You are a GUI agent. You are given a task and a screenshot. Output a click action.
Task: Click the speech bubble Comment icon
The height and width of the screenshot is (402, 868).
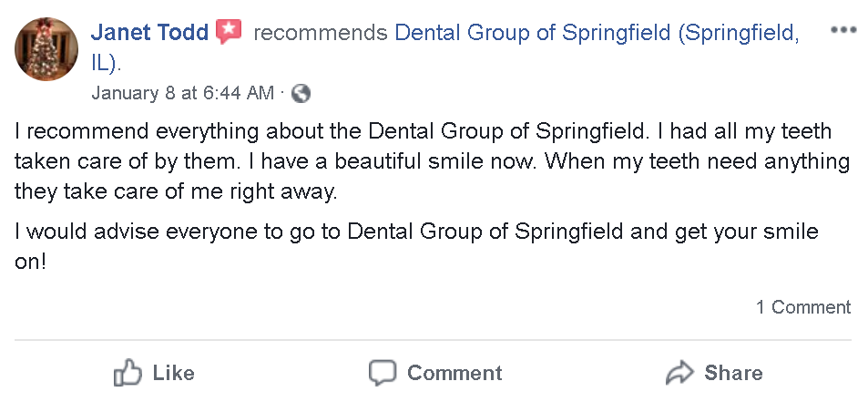pyautogui.click(x=383, y=373)
